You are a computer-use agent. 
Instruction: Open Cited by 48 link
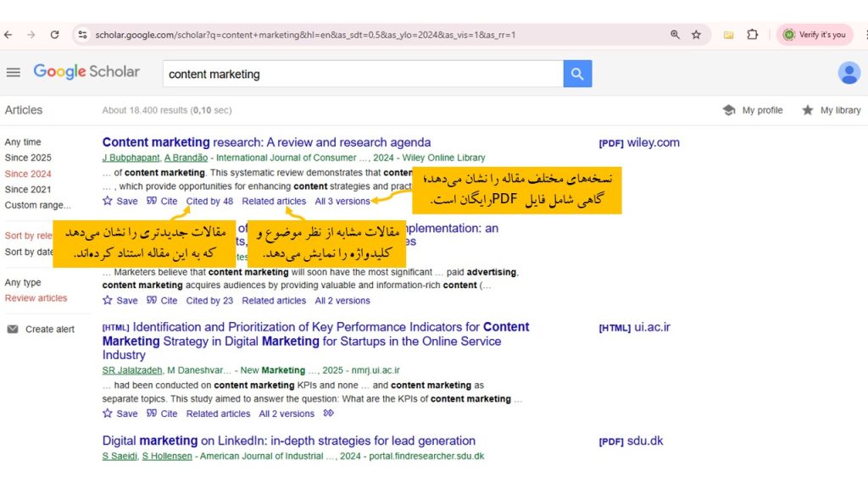[209, 202]
